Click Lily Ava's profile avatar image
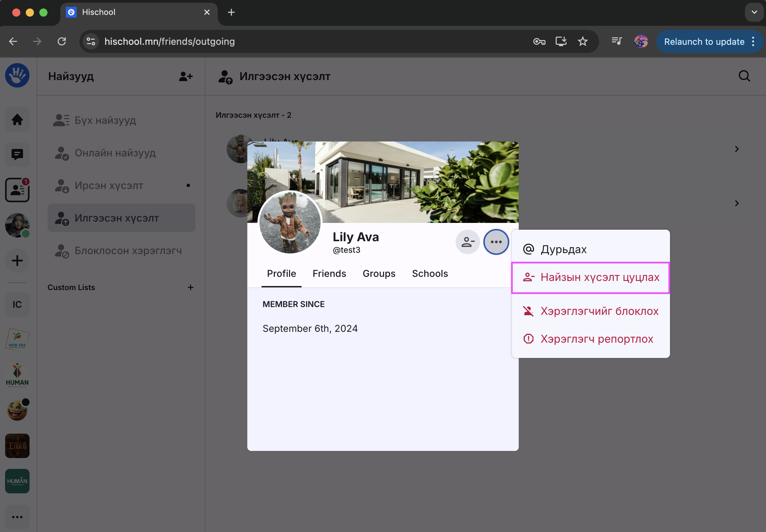Viewport: 766px width, 532px height. [x=290, y=222]
